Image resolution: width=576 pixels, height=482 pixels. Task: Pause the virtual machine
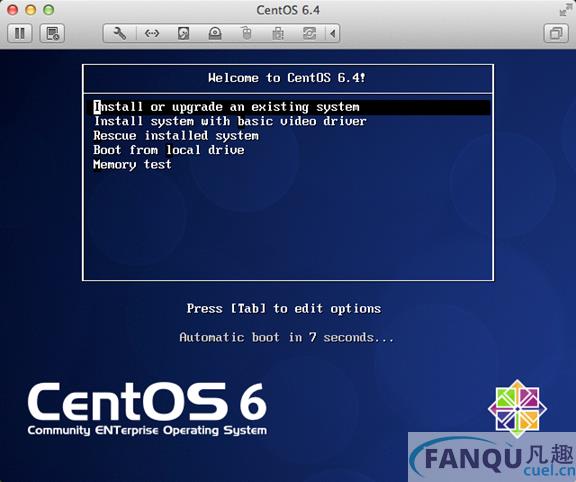(20, 33)
